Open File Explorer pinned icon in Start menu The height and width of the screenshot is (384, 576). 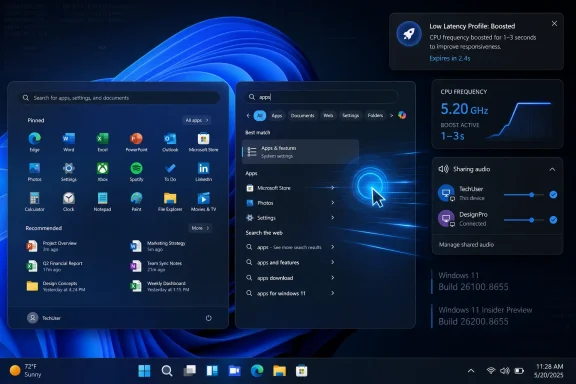click(x=170, y=198)
